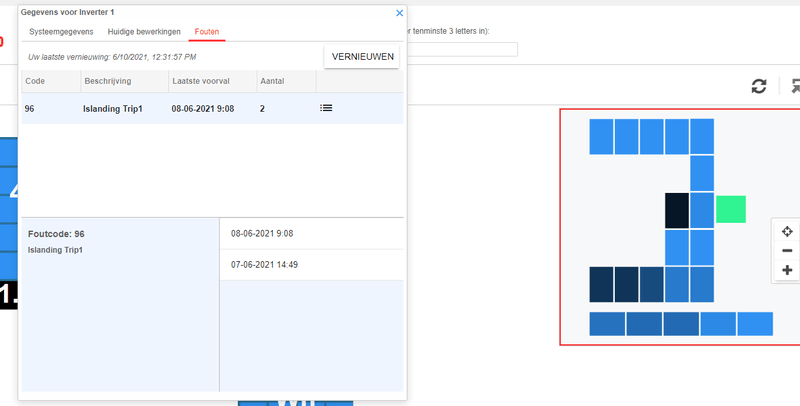The width and height of the screenshot is (800, 406).
Task: Switch to Huidige bewerkingen tab
Action: coord(144,32)
